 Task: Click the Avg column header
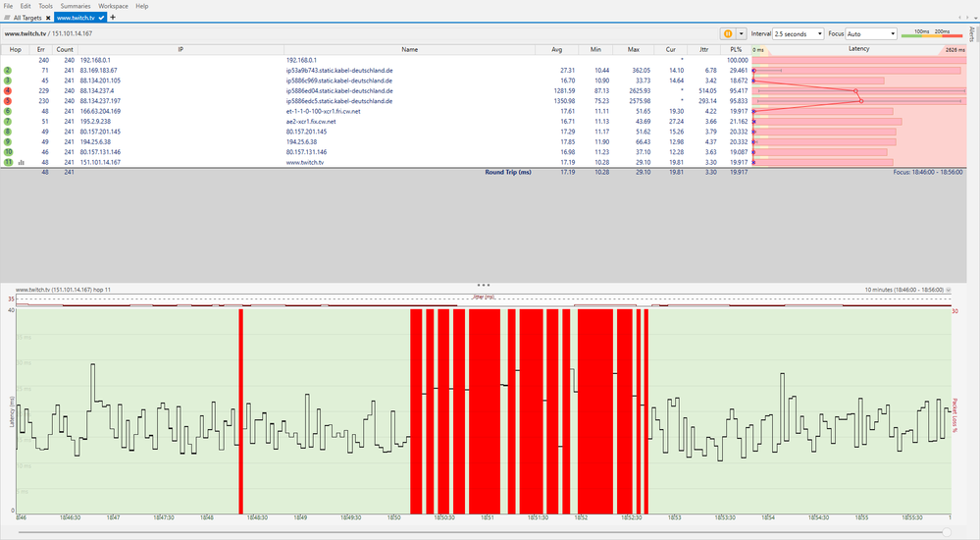click(556, 48)
